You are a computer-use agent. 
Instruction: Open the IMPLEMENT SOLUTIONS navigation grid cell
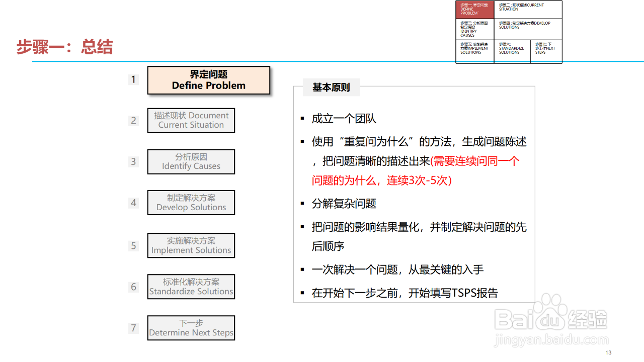[x=475, y=51]
